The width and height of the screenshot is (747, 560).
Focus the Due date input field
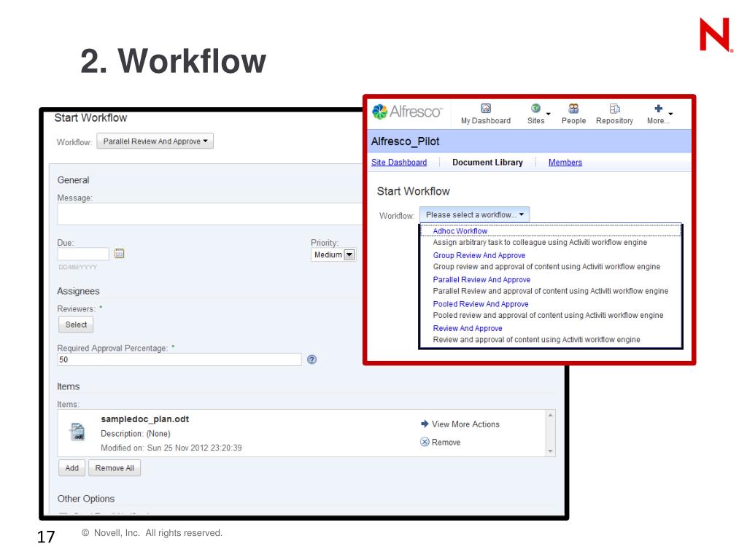click(83, 254)
